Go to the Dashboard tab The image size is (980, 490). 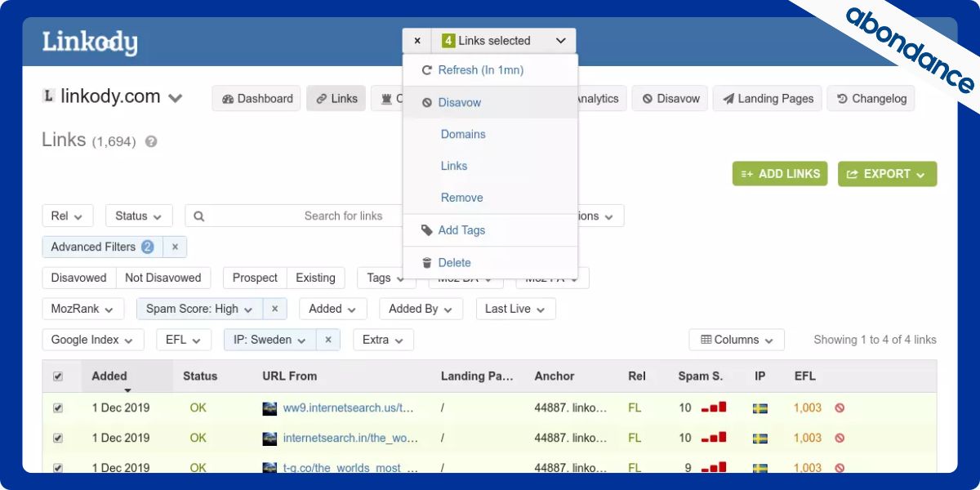tap(256, 99)
